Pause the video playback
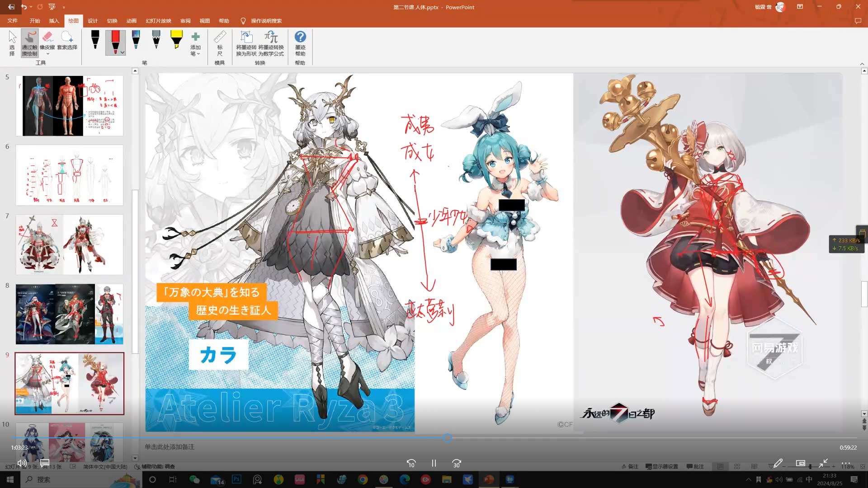Viewport: 868px width, 488px height. (434, 463)
